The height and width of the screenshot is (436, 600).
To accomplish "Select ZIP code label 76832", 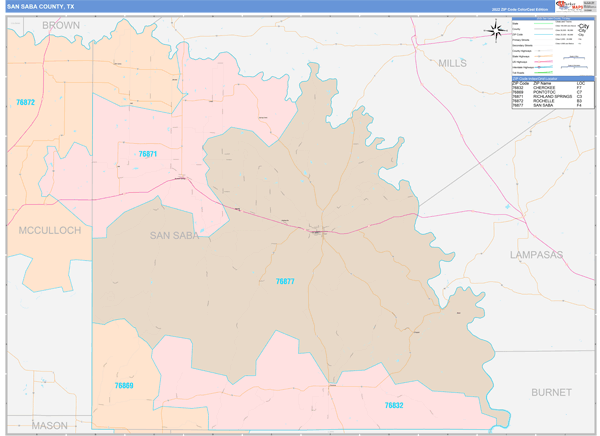I will (x=394, y=405).
